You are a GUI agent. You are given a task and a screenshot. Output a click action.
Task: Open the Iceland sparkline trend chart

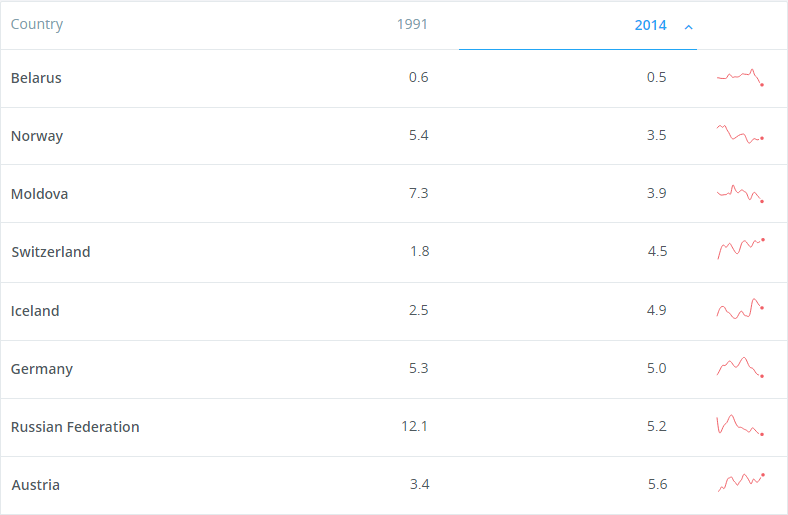[740, 308]
